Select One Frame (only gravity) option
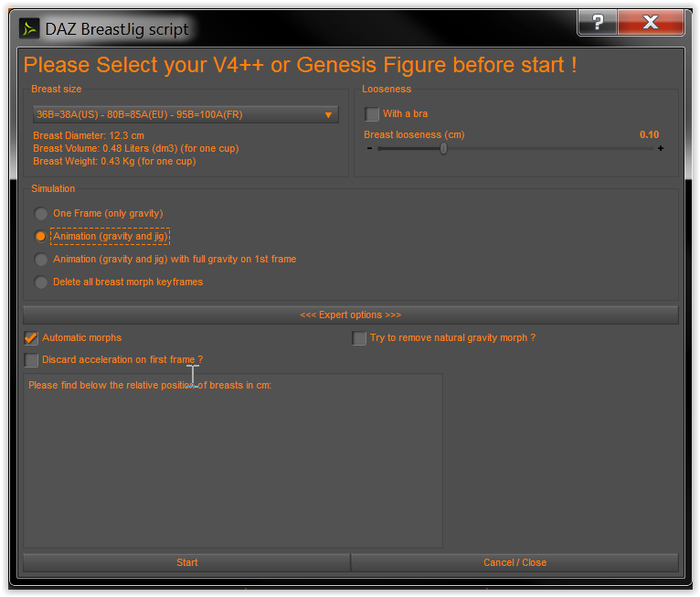Viewport: 700px width, 597px height. coord(41,213)
